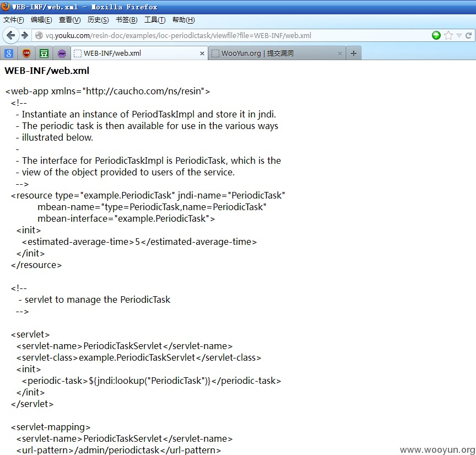Switch to the WEB-INF/web.xml tab

139,53
